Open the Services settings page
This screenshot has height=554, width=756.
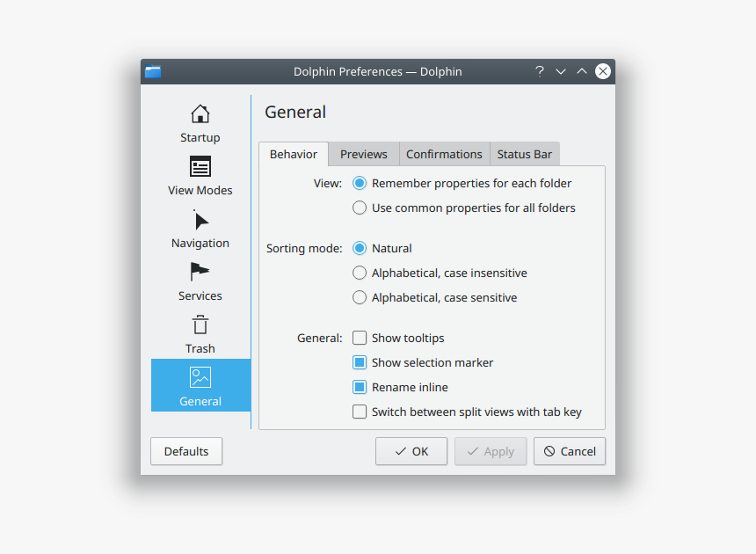pos(200,281)
